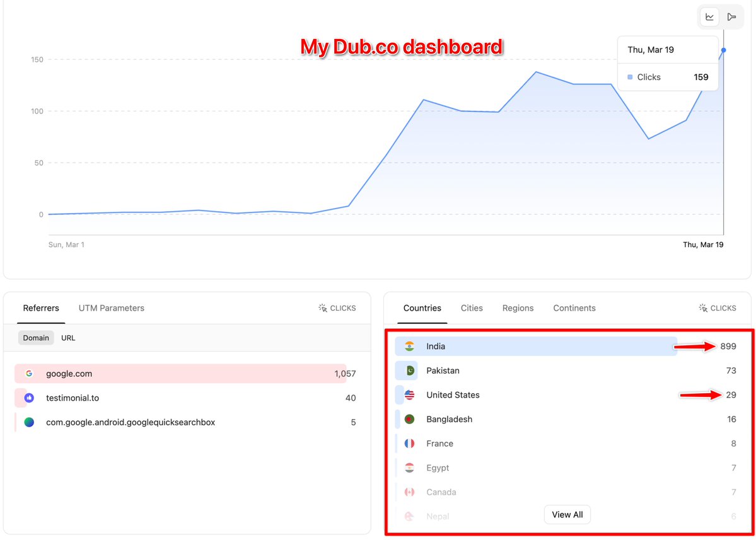Click View All countries button

point(567,514)
